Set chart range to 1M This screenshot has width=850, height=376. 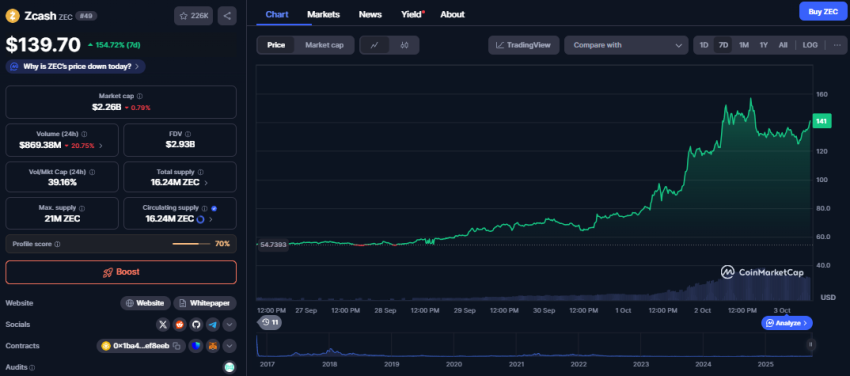coord(744,45)
